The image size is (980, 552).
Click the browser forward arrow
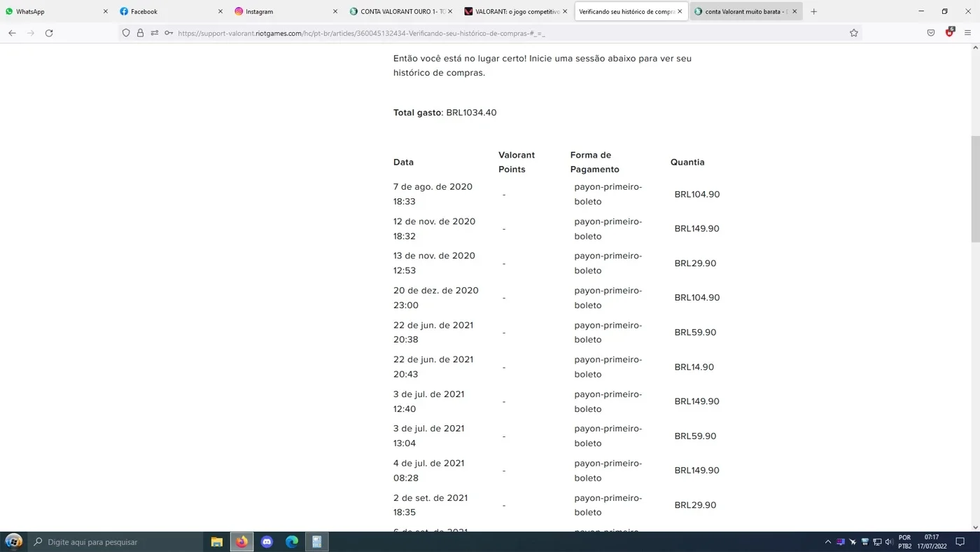click(x=30, y=33)
